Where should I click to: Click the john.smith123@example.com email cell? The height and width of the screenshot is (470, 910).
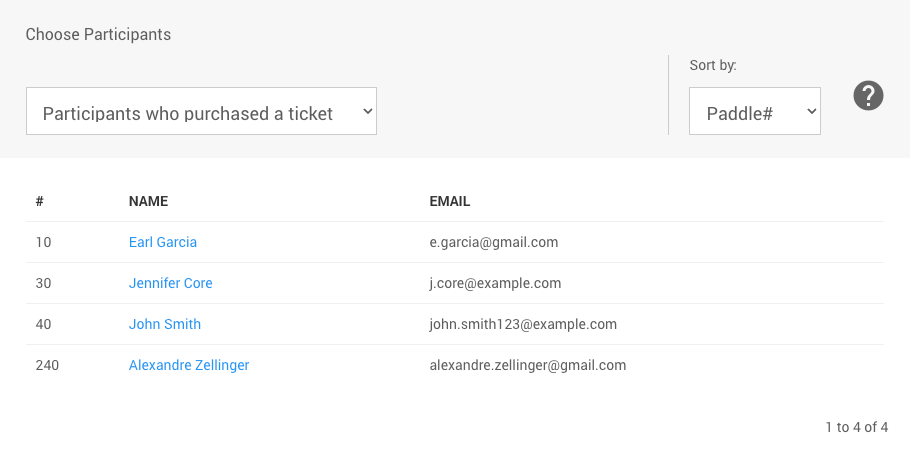[x=523, y=324]
